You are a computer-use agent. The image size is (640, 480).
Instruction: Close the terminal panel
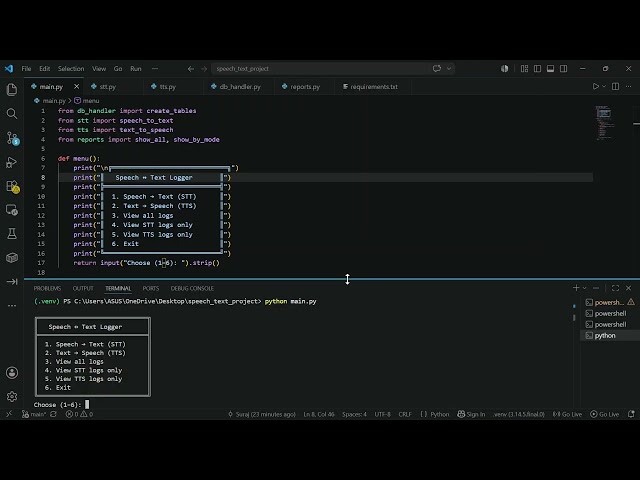pyautogui.click(x=629, y=288)
